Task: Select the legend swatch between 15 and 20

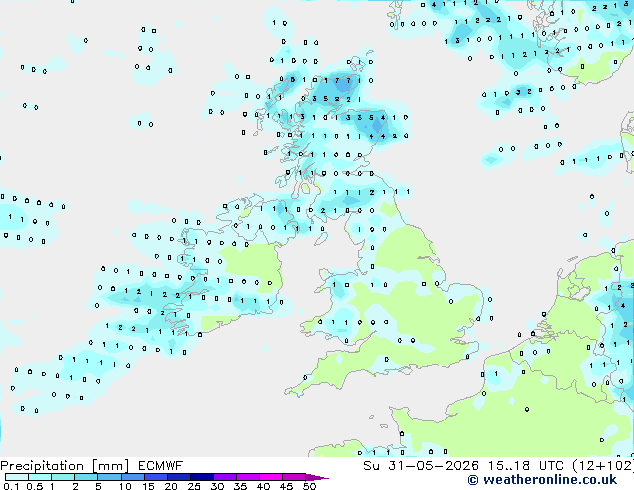Action: (156, 477)
